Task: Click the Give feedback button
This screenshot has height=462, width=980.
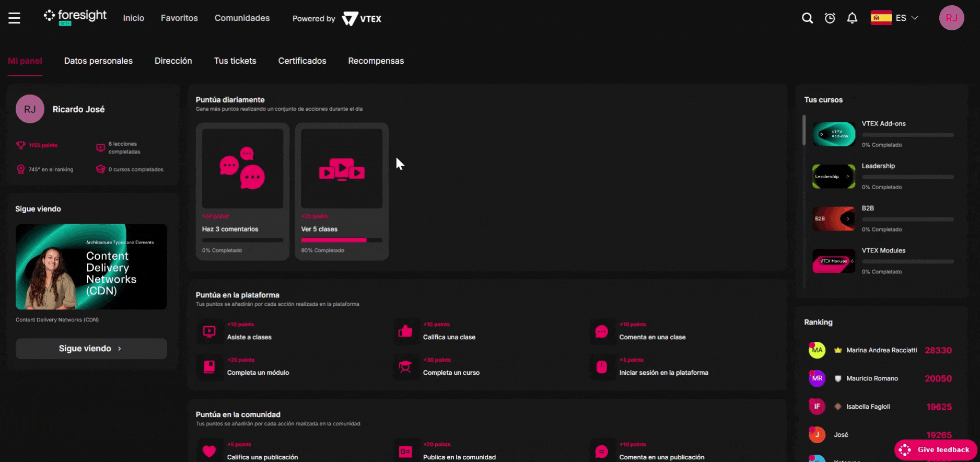Action: [x=936, y=449]
